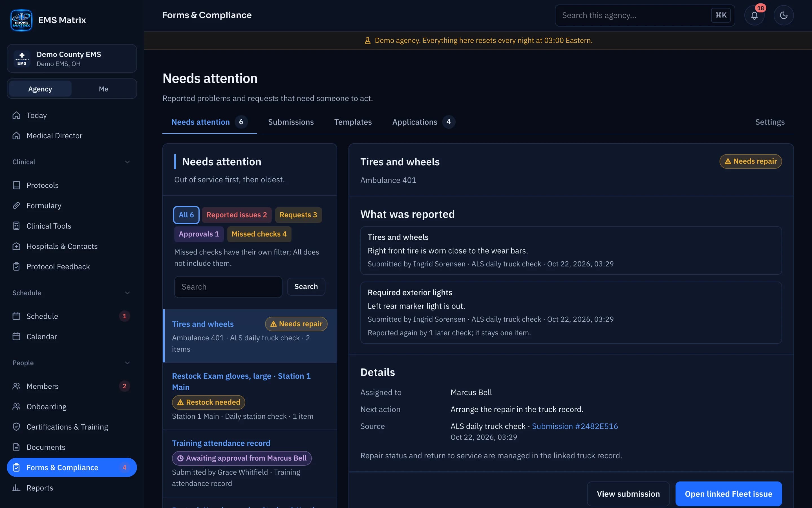Image resolution: width=812 pixels, height=508 pixels.
Task: Collapse the People section chevron
Action: (x=127, y=363)
